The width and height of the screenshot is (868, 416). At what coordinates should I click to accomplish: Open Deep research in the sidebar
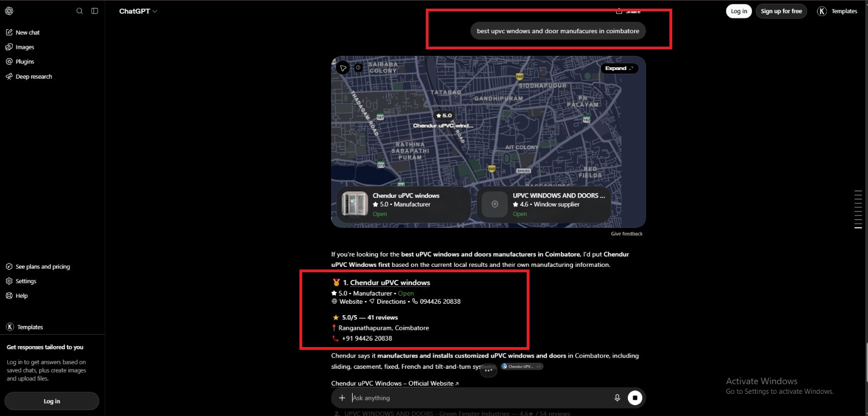point(29,76)
